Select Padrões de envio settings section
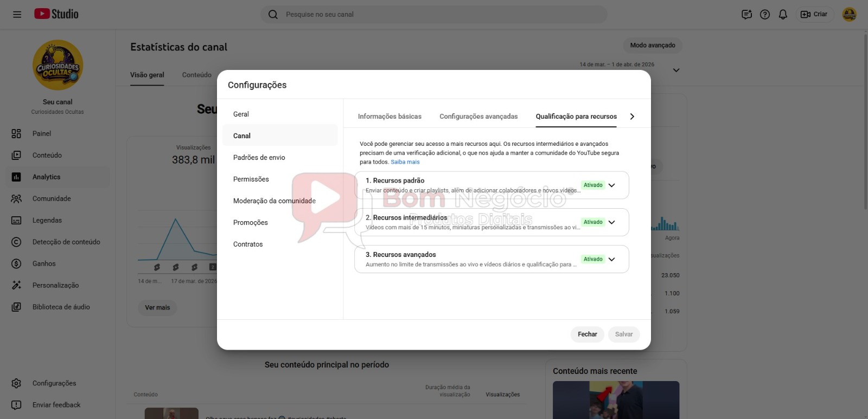Image resolution: width=868 pixels, height=419 pixels. tap(280, 157)
